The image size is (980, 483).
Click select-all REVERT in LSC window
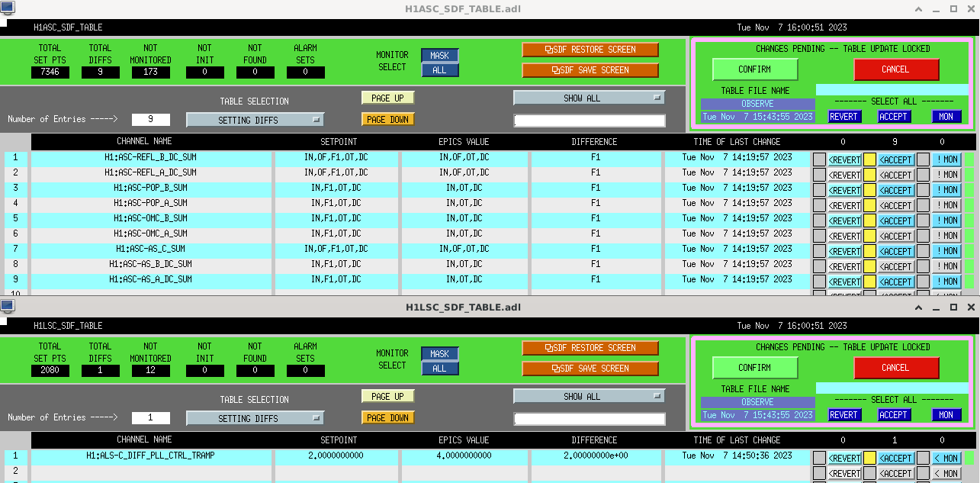(x=844, y=415)
